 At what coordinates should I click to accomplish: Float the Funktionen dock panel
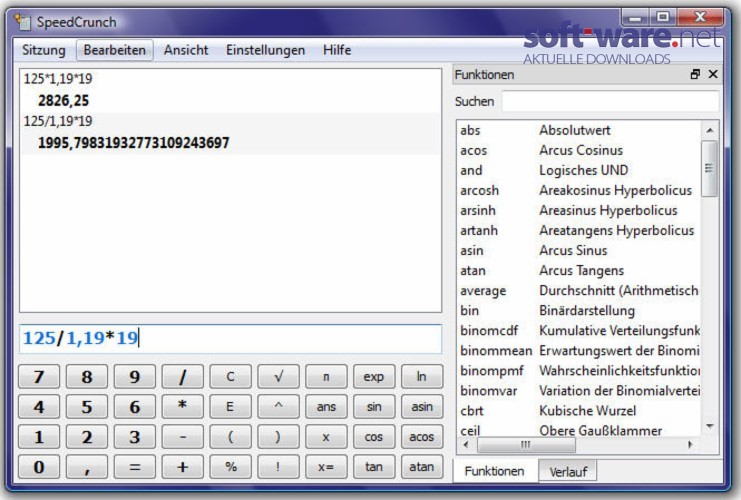[695, 74]
